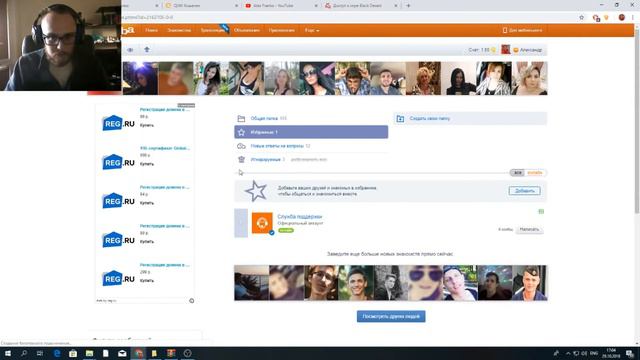
Task: Open the red extension icon in Chrome toolbar
Action: coord(596,18)
